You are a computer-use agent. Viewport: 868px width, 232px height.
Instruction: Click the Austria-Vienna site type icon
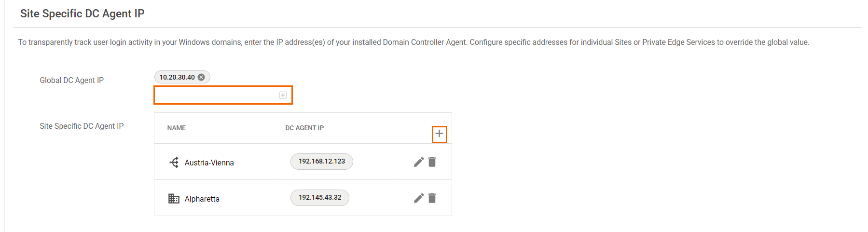(174, 163)
